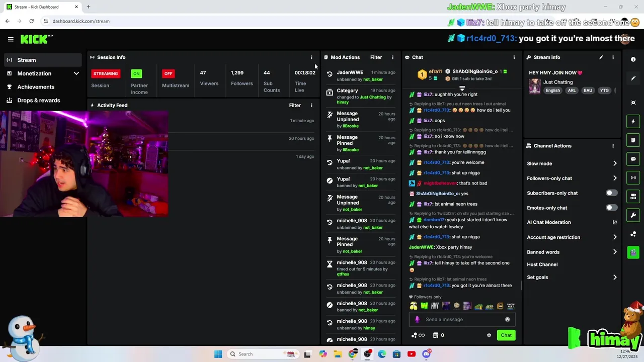Open the Windows Start menu

(x=218, y=354)
